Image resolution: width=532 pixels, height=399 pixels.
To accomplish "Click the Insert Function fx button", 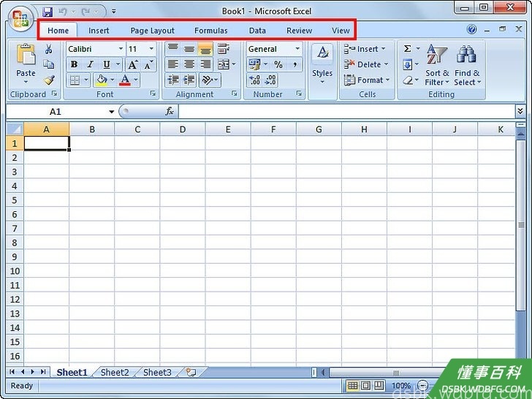I will tap(170, 111).
